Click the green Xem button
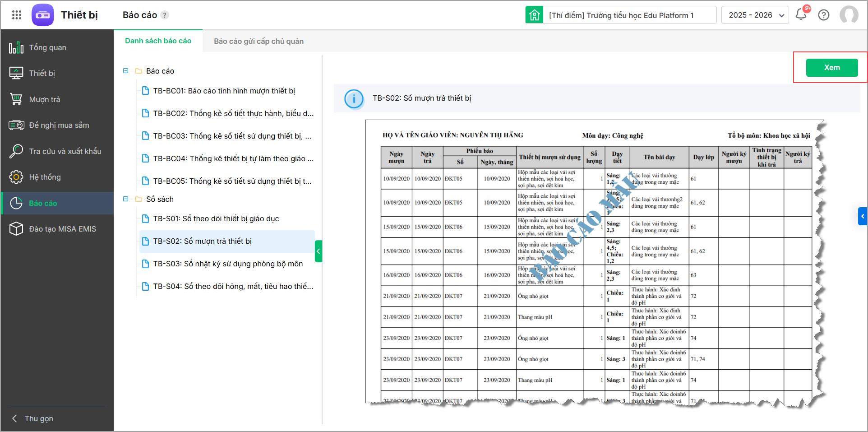 (x=832, y=68)
